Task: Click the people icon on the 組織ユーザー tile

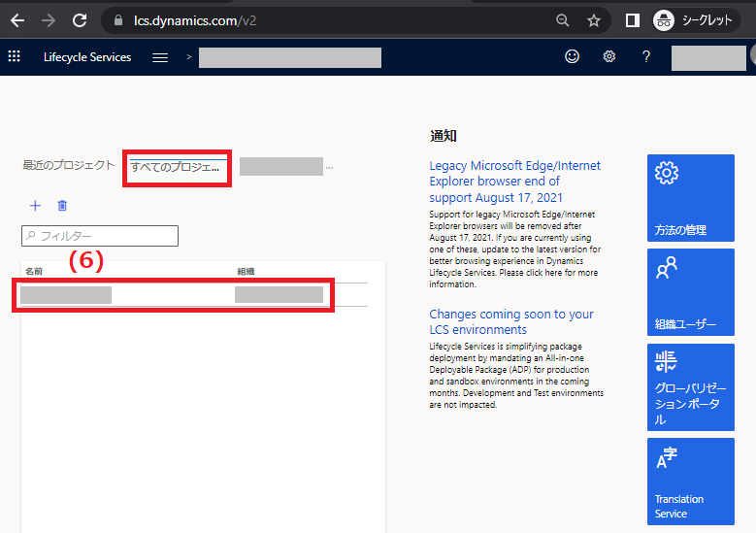Action: [x=667, y=268]
